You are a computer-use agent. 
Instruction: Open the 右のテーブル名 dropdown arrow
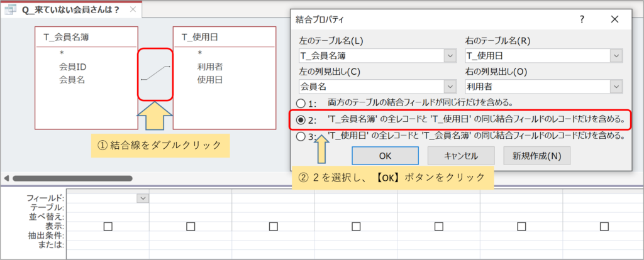point(616,55)
